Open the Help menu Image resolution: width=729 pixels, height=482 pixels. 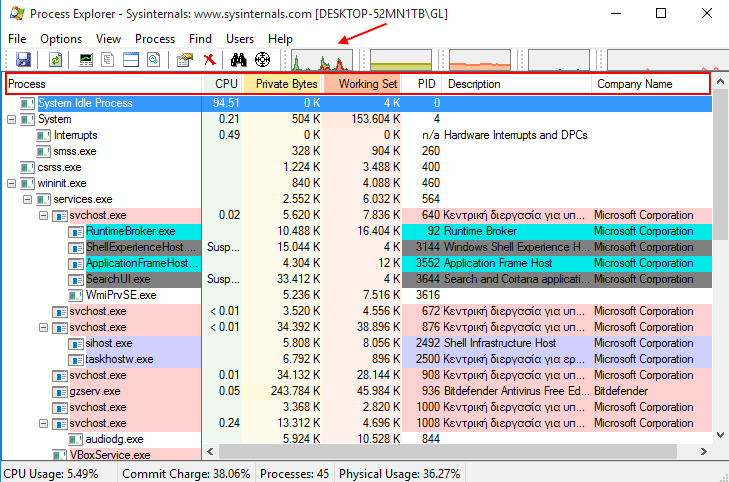tap(280, 39)
